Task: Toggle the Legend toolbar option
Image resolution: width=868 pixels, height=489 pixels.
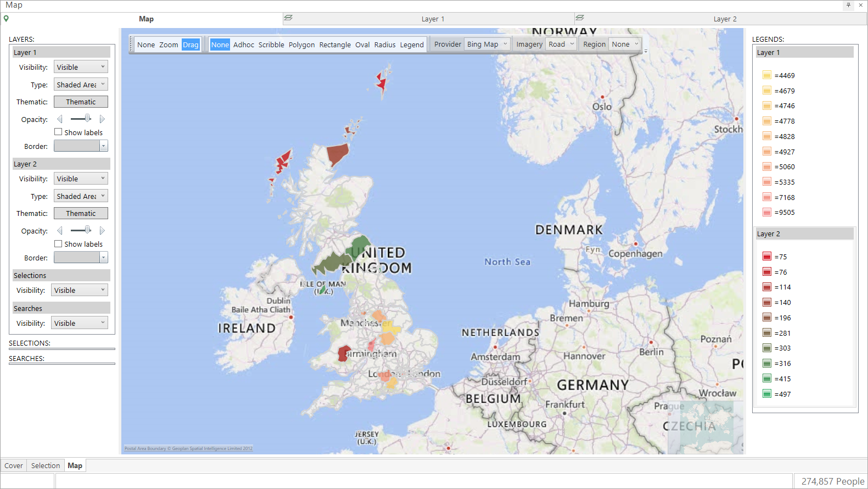Action: tap(412, 45)
